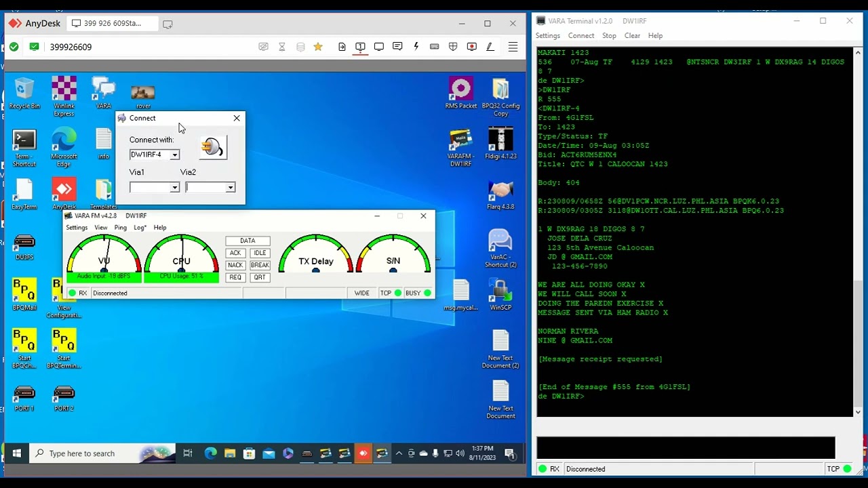Open BPQMail desktop icon
The height and width of the screenshot is (488, 868).
tap(24, 294)
